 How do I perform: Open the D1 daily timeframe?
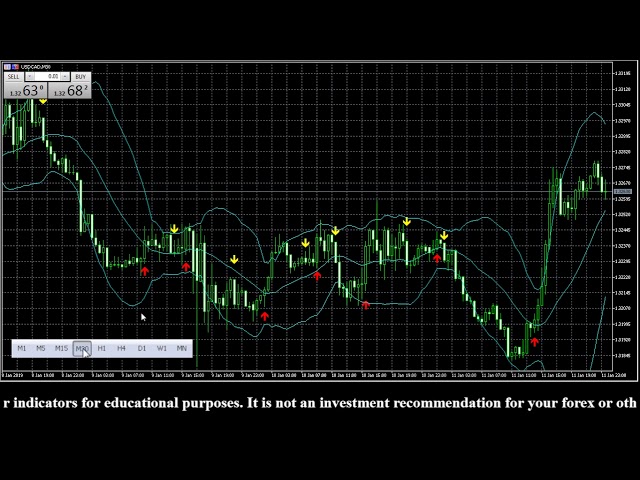click(142, 348)
